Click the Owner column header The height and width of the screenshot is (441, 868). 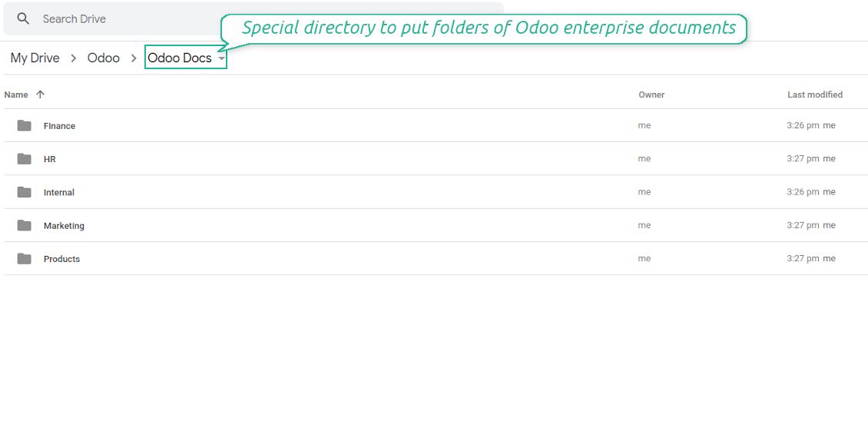tap(651, 94)
